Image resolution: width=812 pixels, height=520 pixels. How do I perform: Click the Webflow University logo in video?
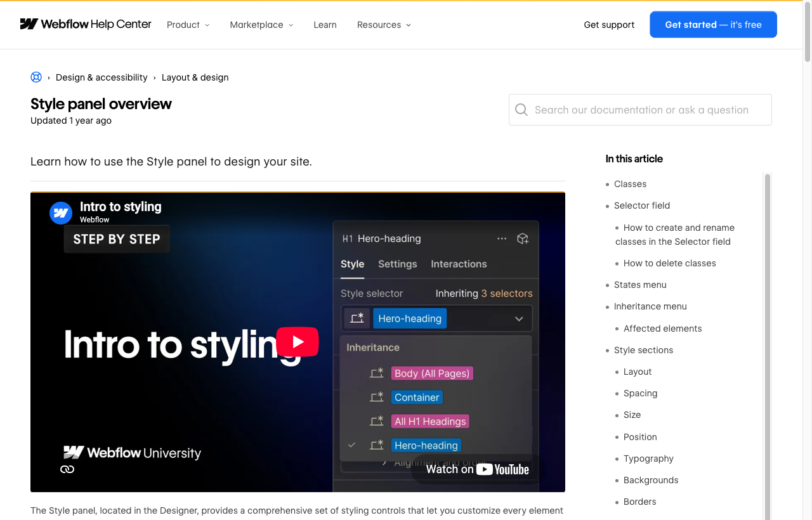pos(132,453)
